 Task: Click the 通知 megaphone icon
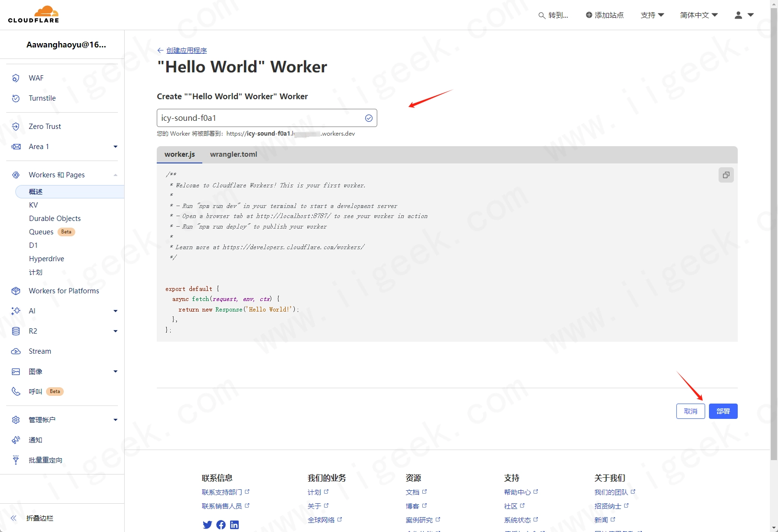(16, 440)
